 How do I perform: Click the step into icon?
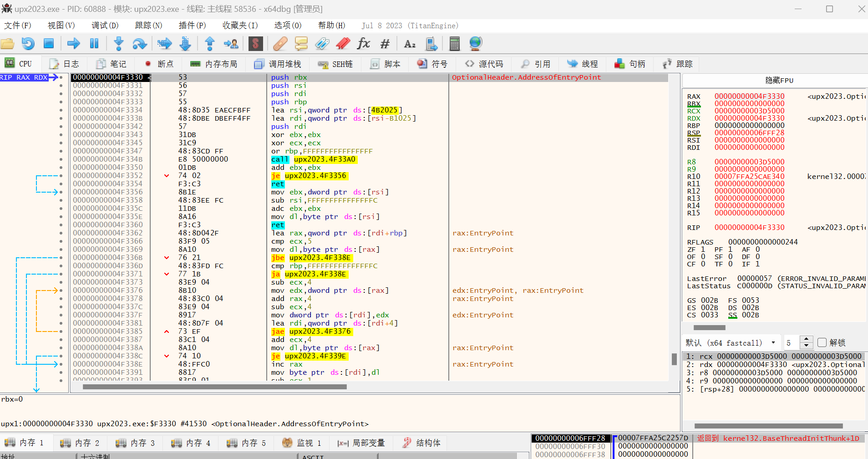pos(119,44)
